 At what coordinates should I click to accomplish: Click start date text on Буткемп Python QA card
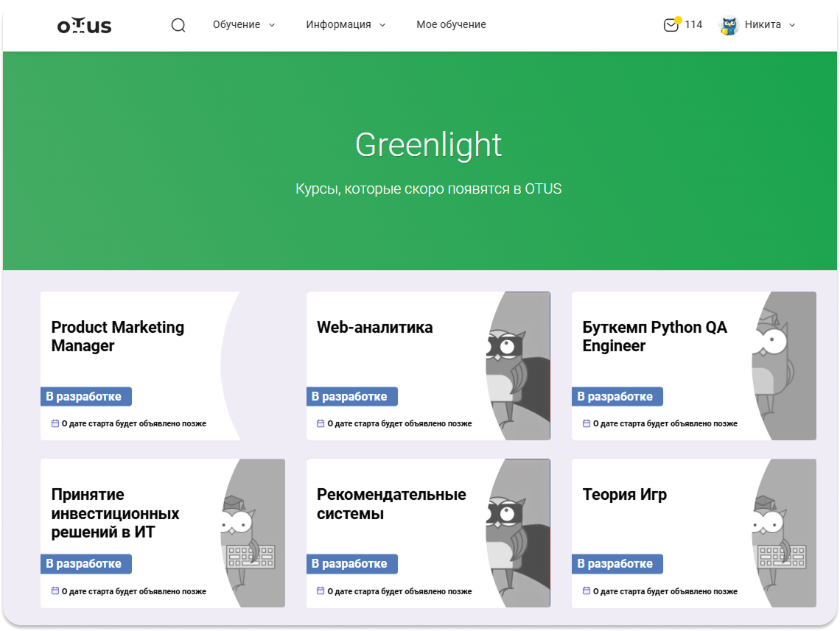665,423
